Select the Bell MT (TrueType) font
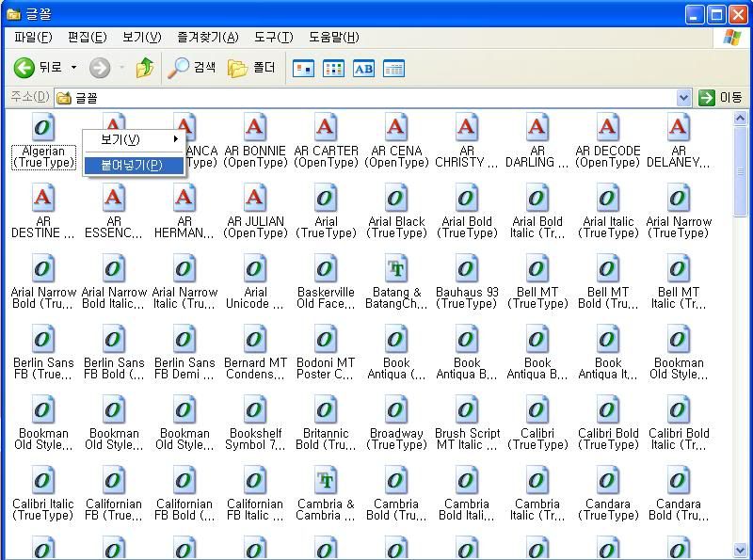The height and width of the screenshot is (560, 753). pos(537,282)
